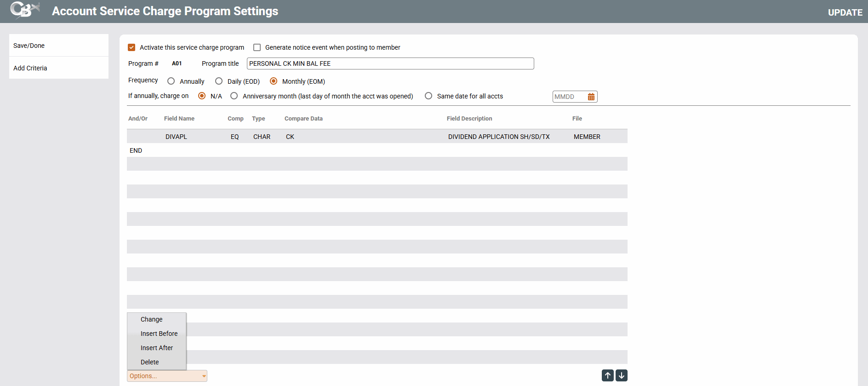Enable Generate notice event when posting
The image size is (868, 386).
click(257, 47)
